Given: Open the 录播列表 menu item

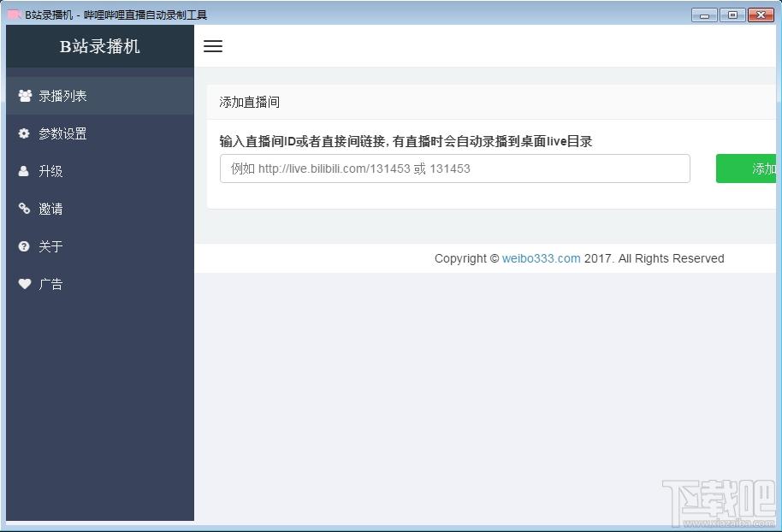Looking at the screenshot, I should click(100, 96).
